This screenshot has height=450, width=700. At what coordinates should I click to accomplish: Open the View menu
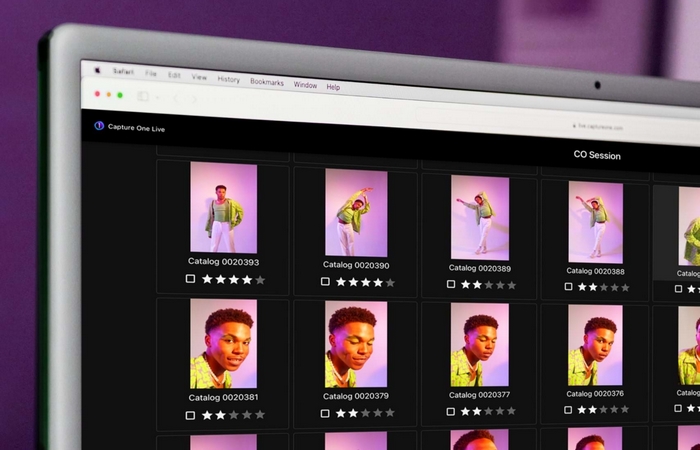click(199, 77)
